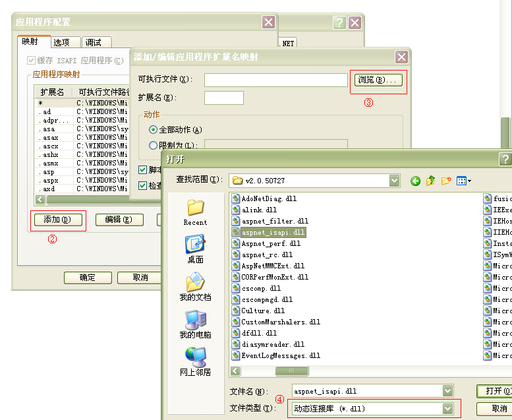Select 我的电脑 in the places bar
Screen dimensions: 512x420
(195, 324)
